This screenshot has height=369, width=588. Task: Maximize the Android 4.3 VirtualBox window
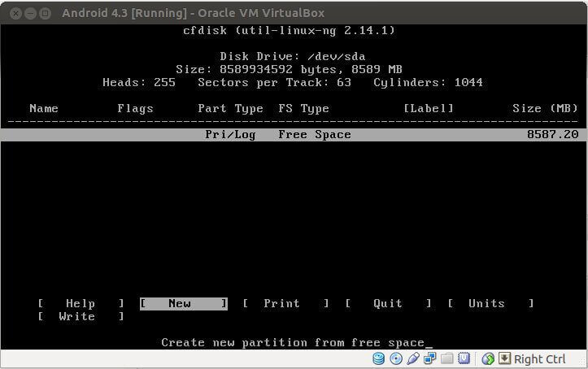tap(46, 14)
